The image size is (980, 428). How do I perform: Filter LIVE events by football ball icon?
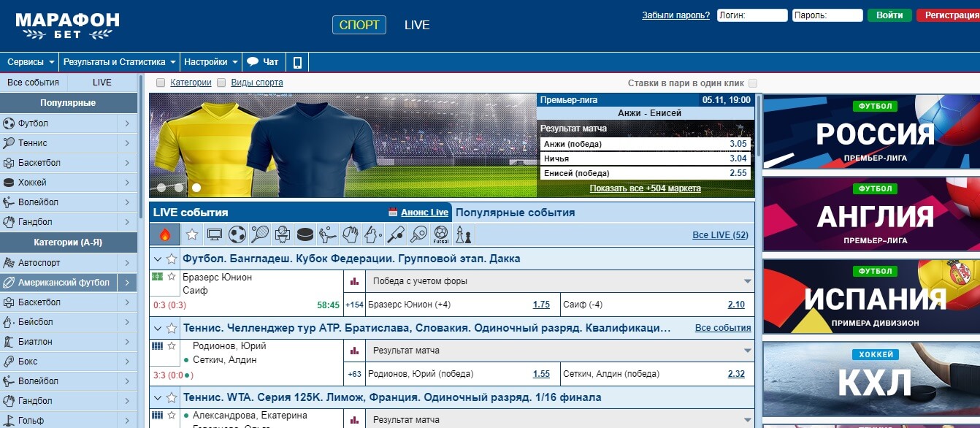click(237, 234)
